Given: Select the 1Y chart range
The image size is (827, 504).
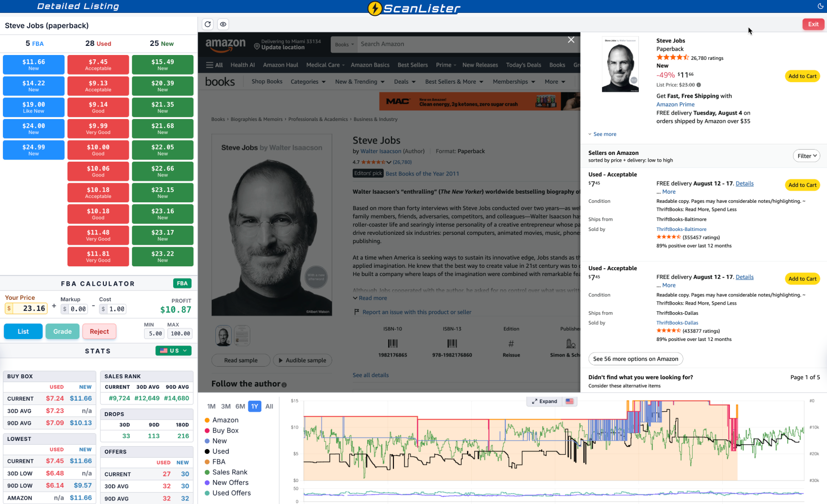Looking at the screenshot, I should tap(255, 406).
